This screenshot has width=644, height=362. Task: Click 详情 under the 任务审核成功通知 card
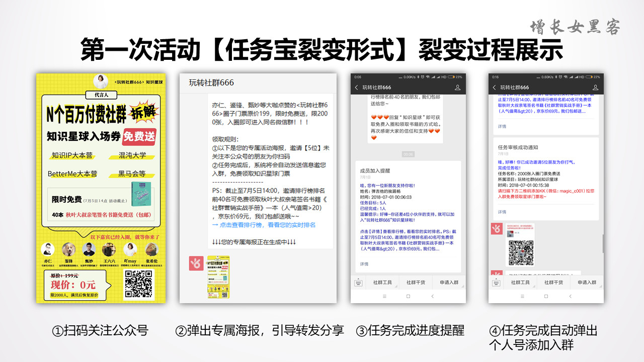(502, 212)
